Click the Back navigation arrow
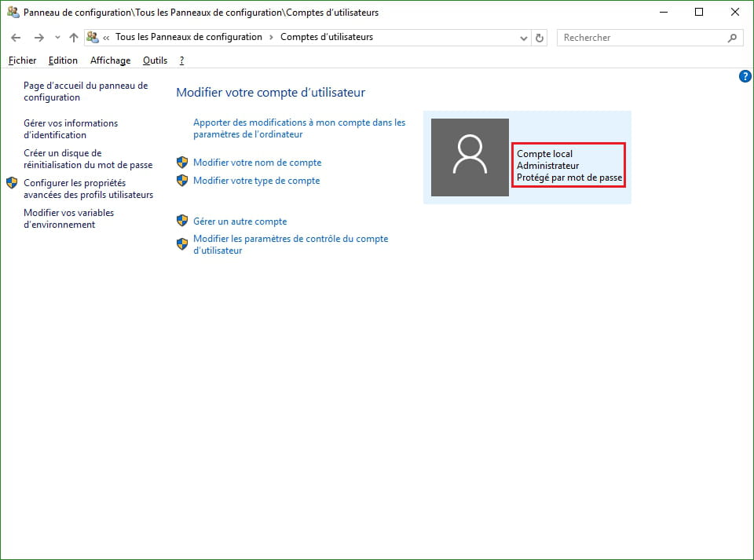 pos(16,38)
